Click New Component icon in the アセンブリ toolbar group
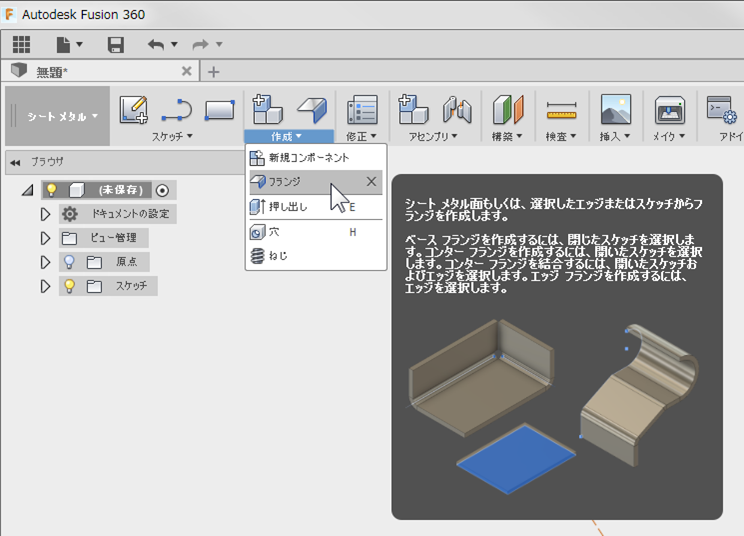Screen dimensions: 744x536 [413, 109]
